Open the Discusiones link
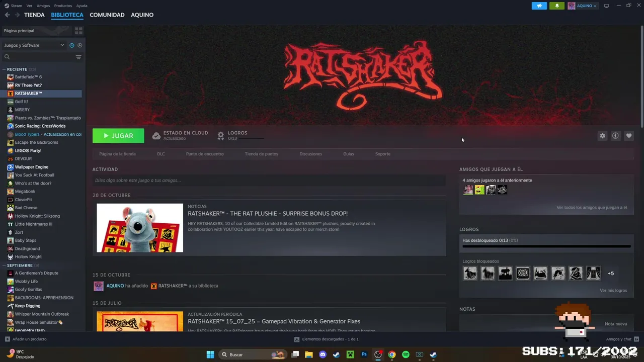This screenshot has width=644, height=362. (x=310, y=154)
